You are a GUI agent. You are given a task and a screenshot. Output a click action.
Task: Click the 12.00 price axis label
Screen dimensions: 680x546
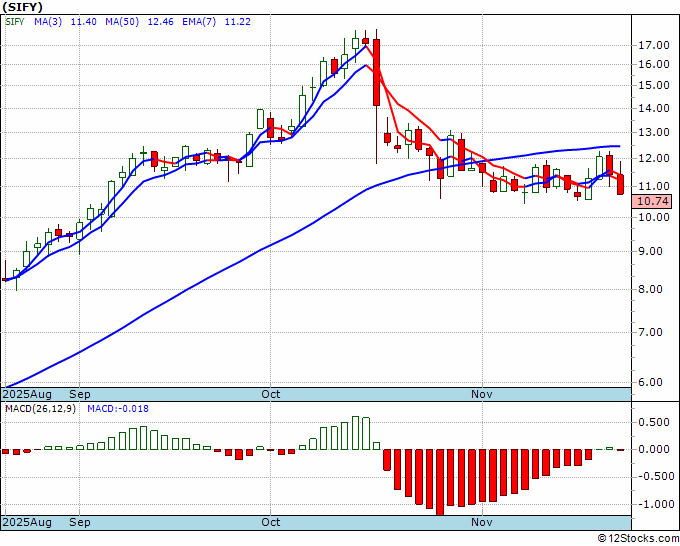click(654, 158)
